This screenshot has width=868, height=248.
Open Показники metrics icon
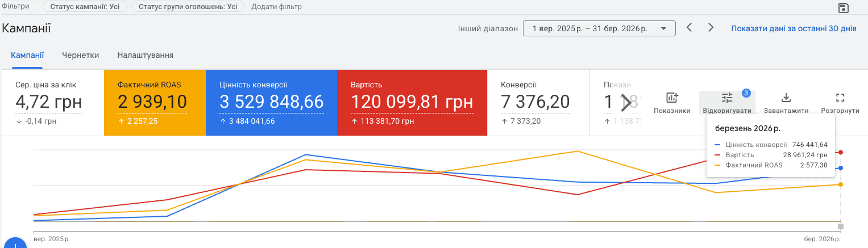click(672, 103)
